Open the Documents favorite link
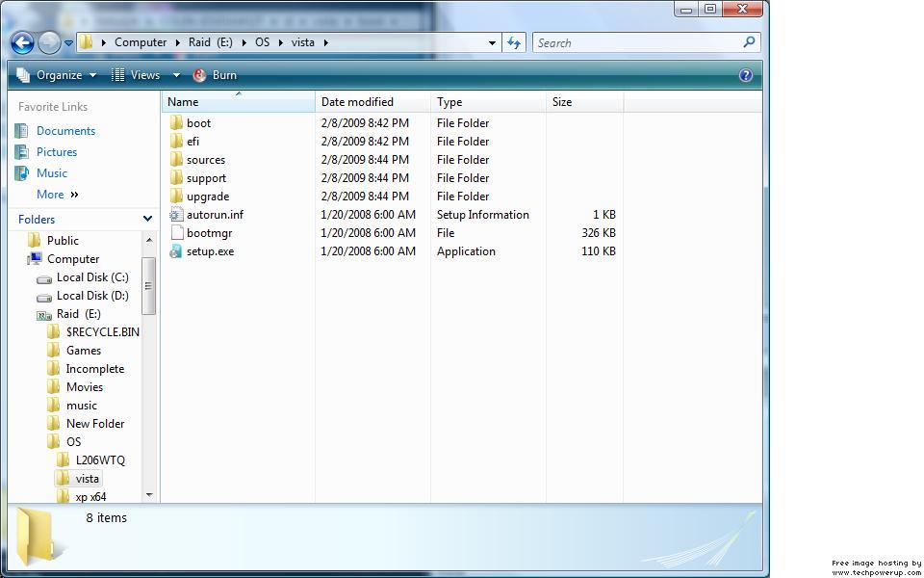The width and height of the screenshot is (924, 578). coord(65,131)
